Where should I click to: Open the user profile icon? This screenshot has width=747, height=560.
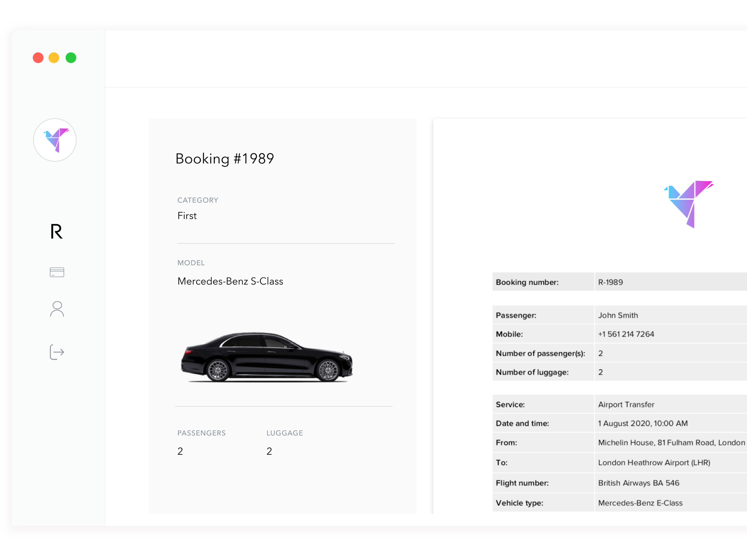pos(57,309)
